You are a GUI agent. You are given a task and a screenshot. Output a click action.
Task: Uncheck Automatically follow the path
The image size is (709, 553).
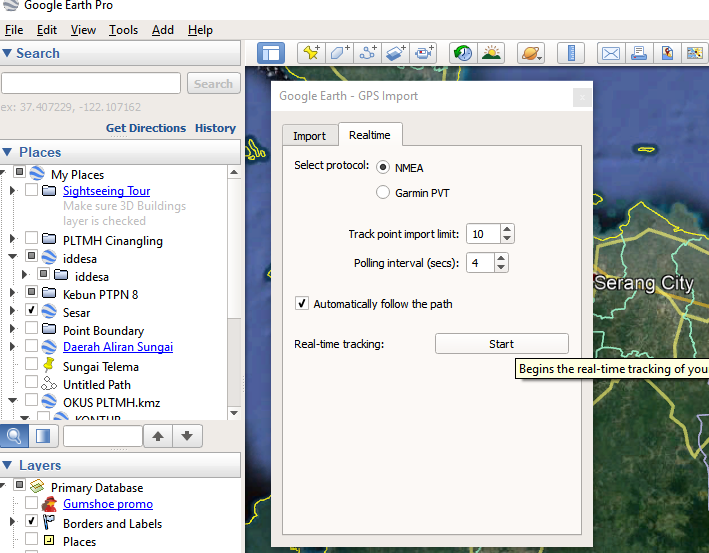[x=302, y=303]
